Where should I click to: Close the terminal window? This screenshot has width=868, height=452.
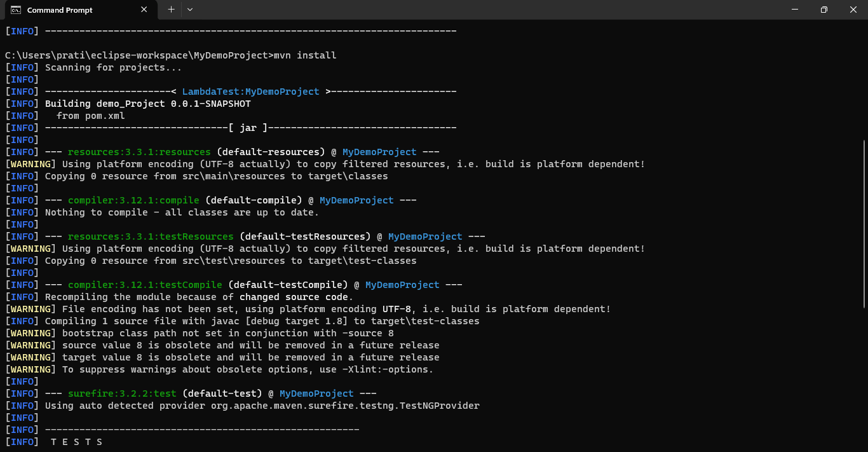tap(853, 10)
